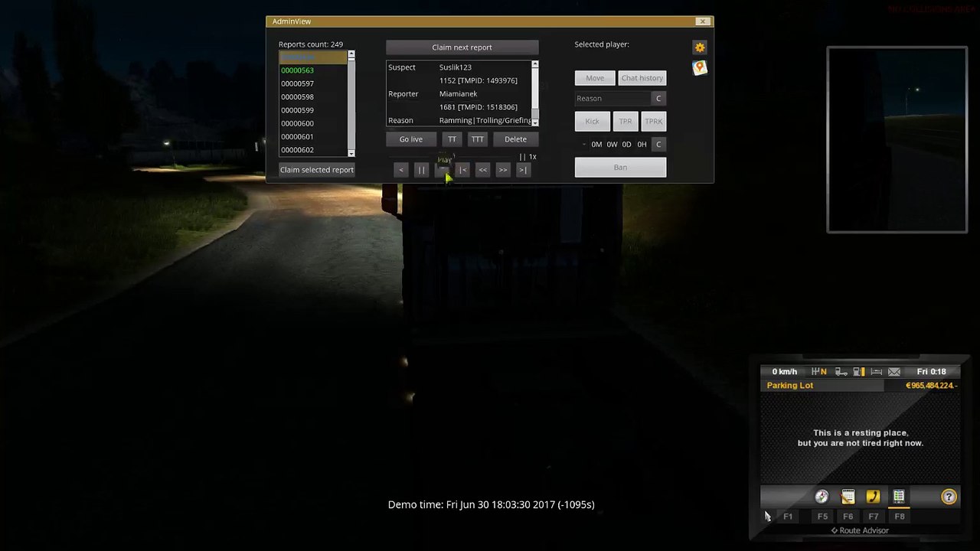Screen dimensions: 980x551
Task: Click reporter name Miamianek
Action: click(458, 94)
